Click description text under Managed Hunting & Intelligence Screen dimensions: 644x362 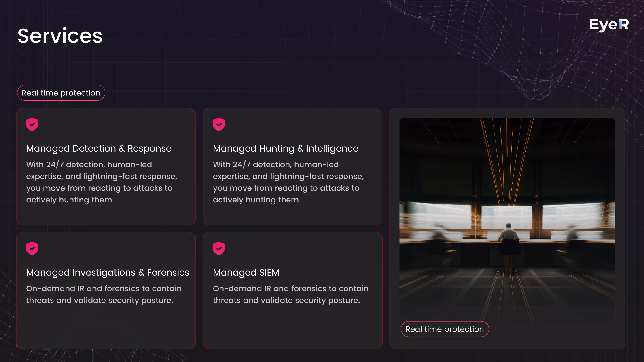[x=288, y=182]
